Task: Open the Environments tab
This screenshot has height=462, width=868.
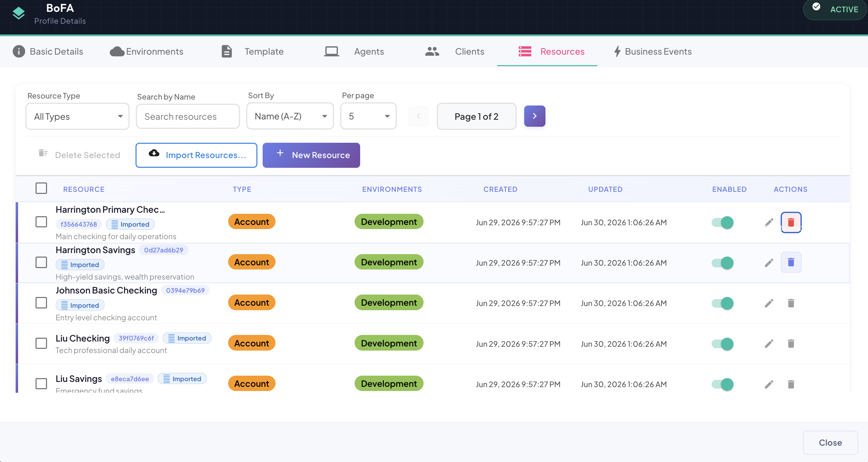Action: click(x=146, y=52)
